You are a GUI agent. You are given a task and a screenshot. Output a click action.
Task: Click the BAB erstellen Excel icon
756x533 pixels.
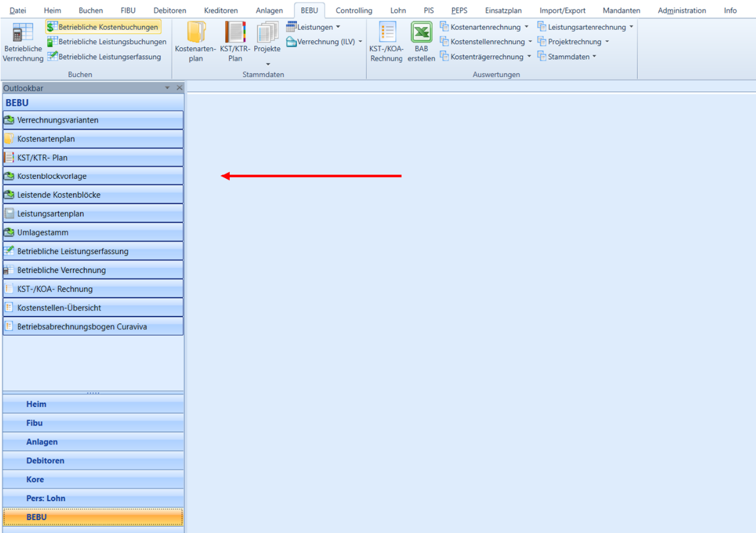coord(421,32)
